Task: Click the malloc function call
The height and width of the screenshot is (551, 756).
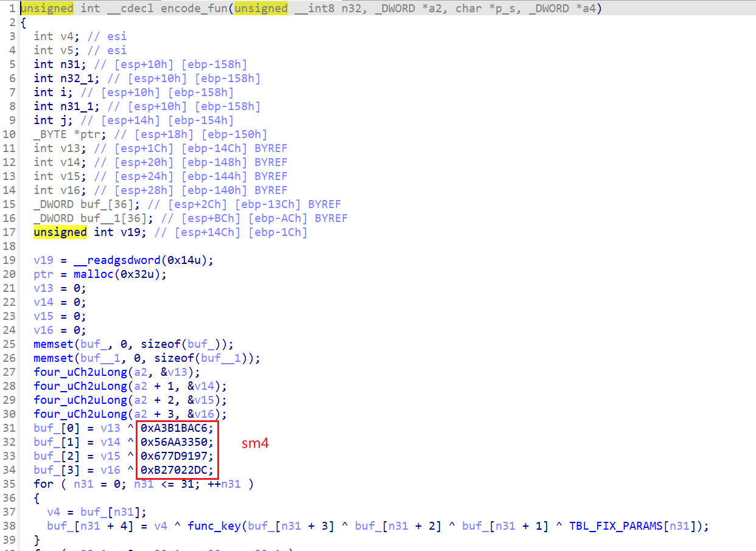Action: pyautogui.click(x=93, y=274)
